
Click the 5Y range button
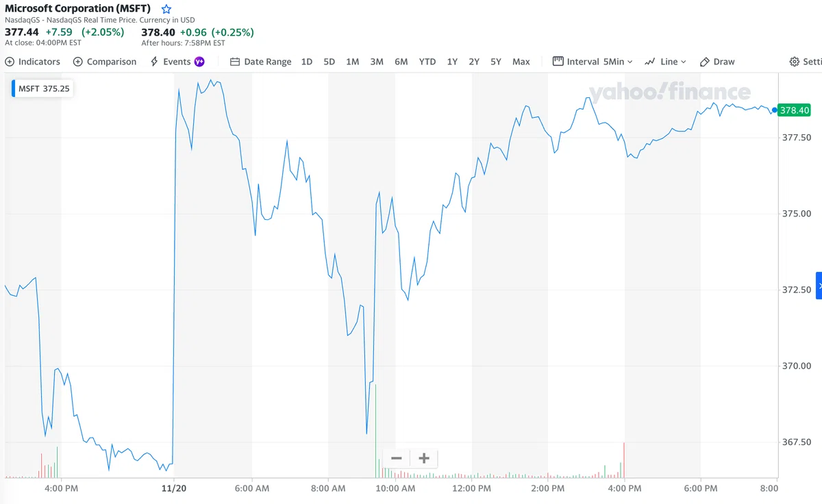(x=496, y=62)
